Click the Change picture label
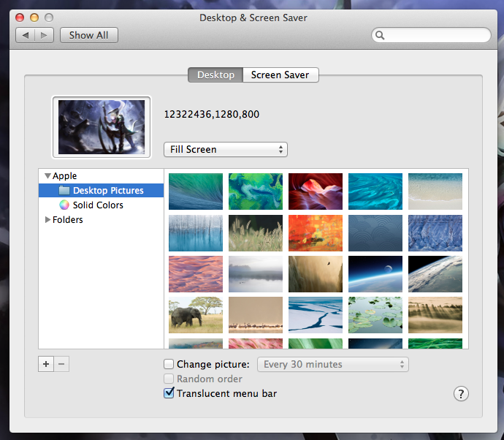 pos(213,365)
